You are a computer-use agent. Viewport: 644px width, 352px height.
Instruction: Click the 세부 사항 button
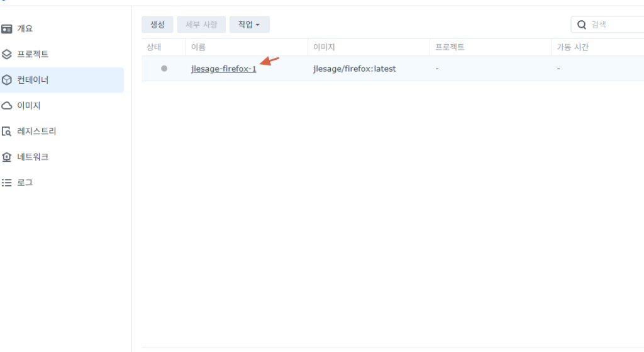coord(201,25)
